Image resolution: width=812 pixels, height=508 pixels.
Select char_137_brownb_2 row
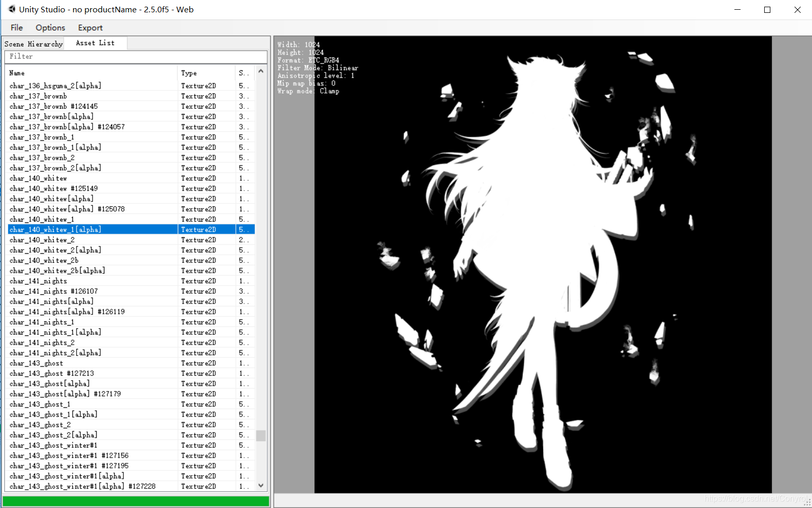coord(131,158)
